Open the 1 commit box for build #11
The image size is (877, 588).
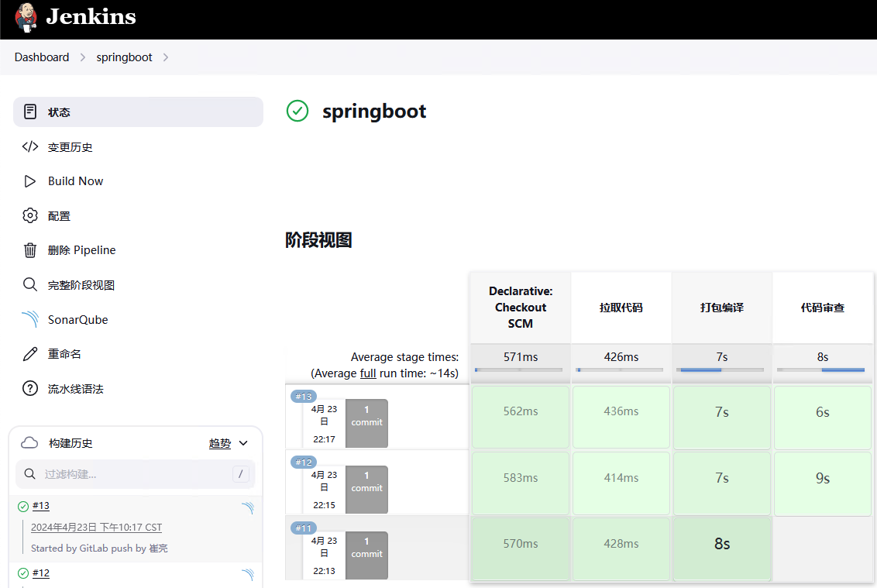click(x=367, y=555)
